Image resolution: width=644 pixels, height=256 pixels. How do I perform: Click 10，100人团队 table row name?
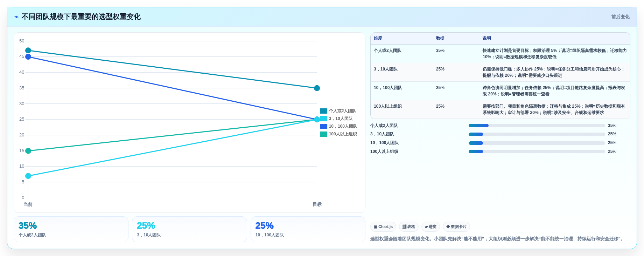coord(388,88)
